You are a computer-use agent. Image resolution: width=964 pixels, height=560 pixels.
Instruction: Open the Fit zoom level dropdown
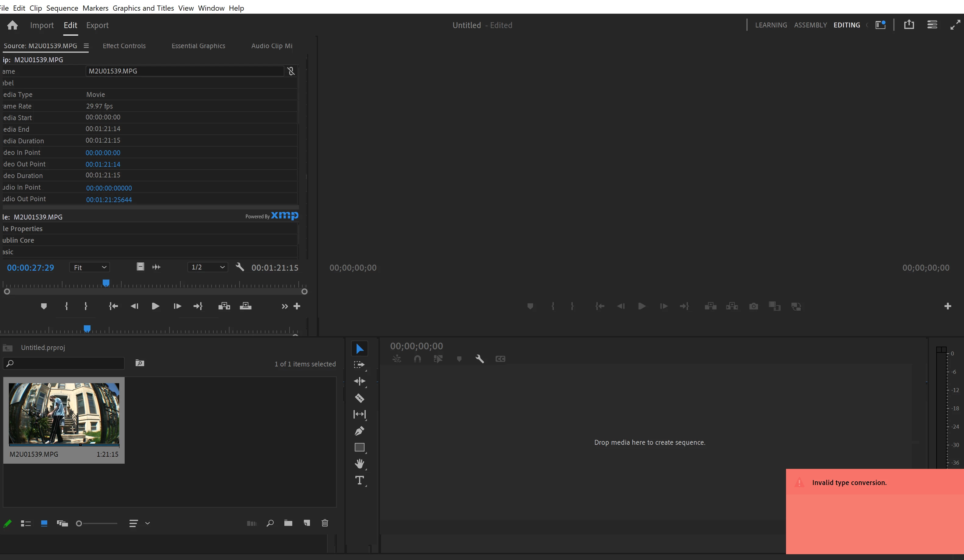tap(90, 267)
